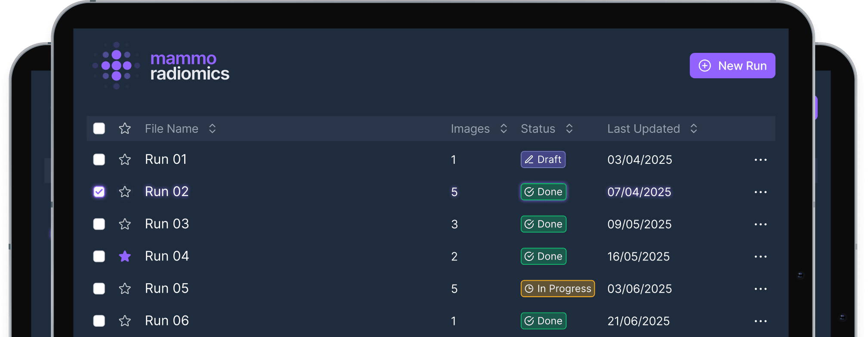Favorite Run 01 with star
Screen dimensions: 868x337
(125, 159)
